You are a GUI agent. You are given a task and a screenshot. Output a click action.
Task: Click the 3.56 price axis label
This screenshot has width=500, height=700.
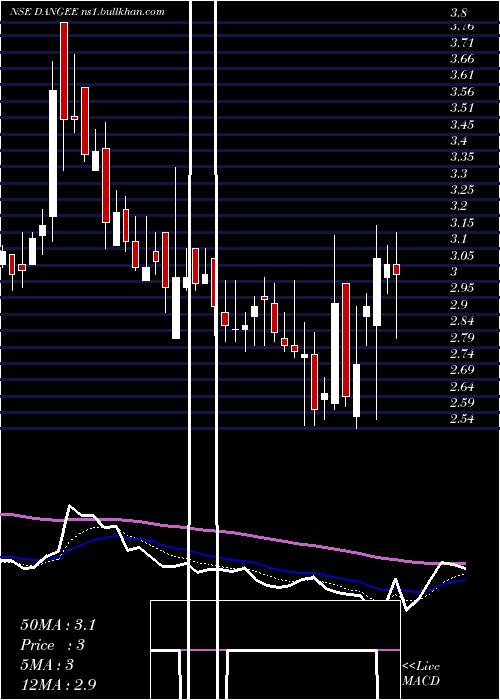pos(462,92)
